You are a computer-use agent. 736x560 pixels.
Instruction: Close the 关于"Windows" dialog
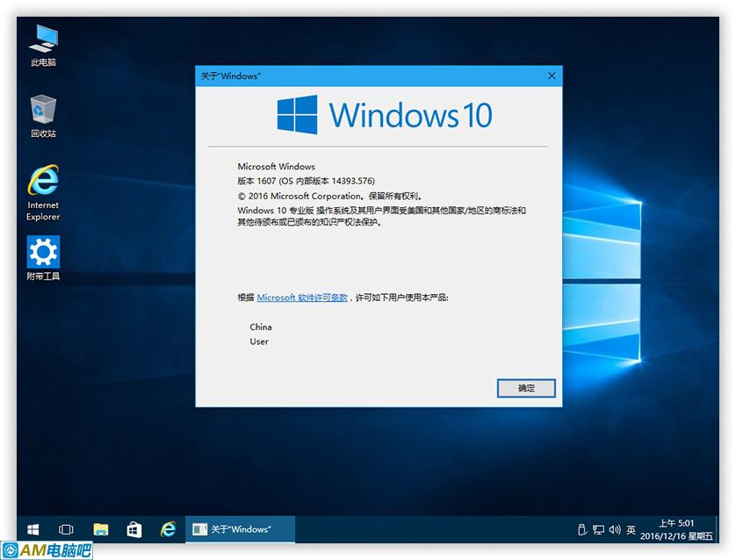coord(552,75)
